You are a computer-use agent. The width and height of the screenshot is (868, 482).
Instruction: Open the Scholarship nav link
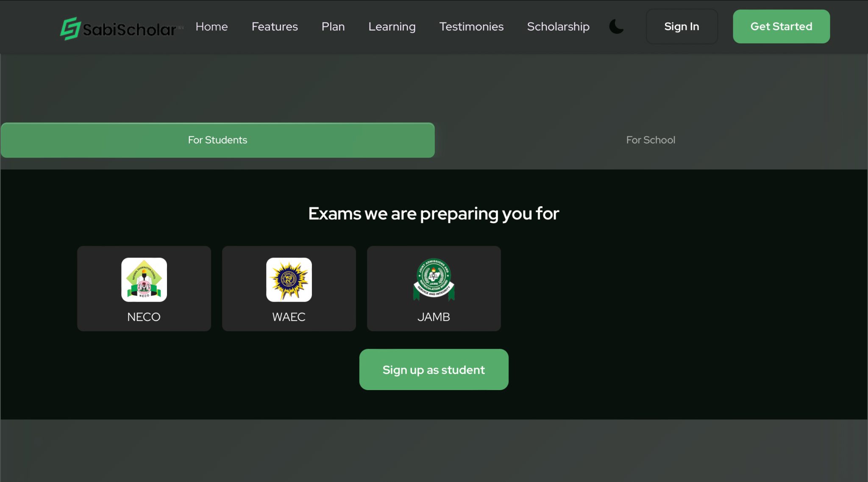coord(558,27)
